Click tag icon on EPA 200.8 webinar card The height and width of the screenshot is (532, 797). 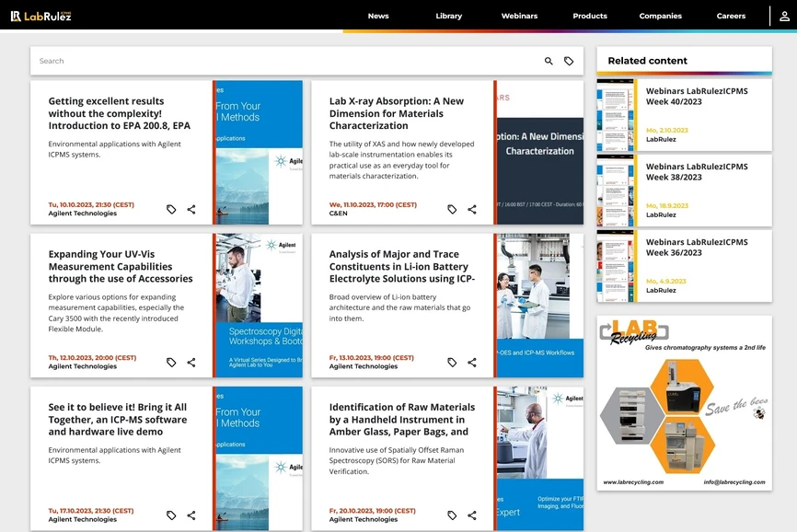coord(171,209)
